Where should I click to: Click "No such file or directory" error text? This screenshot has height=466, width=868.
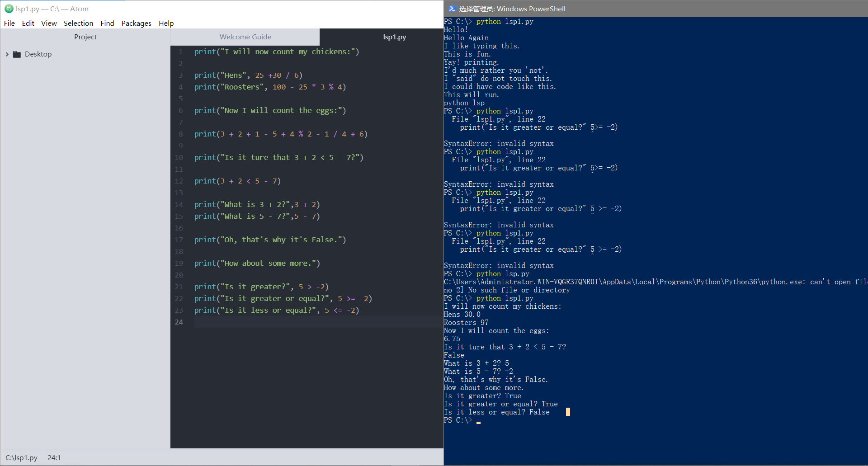519,290
